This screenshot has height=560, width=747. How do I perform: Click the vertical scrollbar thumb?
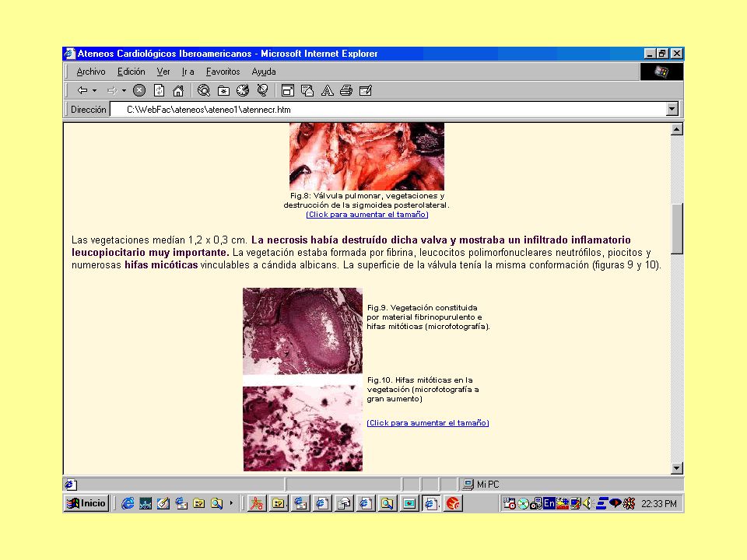click(676, 229)
